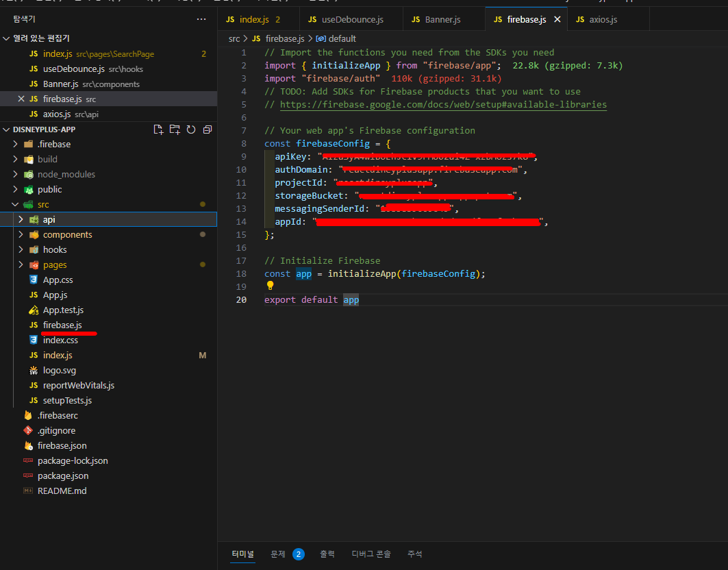Click the test icon of App.test.js
Viewport: 728px width, 570px height.
[x=34, y=310]
